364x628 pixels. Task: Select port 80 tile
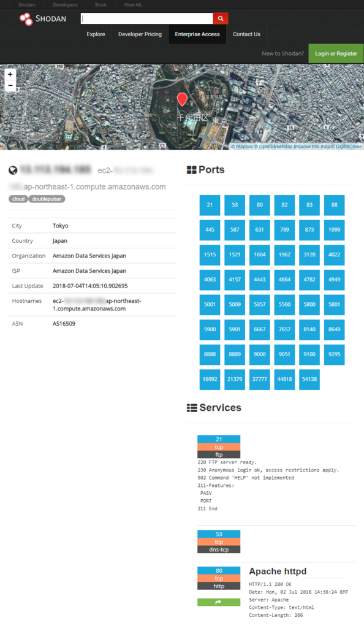click(x=260, y=205)
